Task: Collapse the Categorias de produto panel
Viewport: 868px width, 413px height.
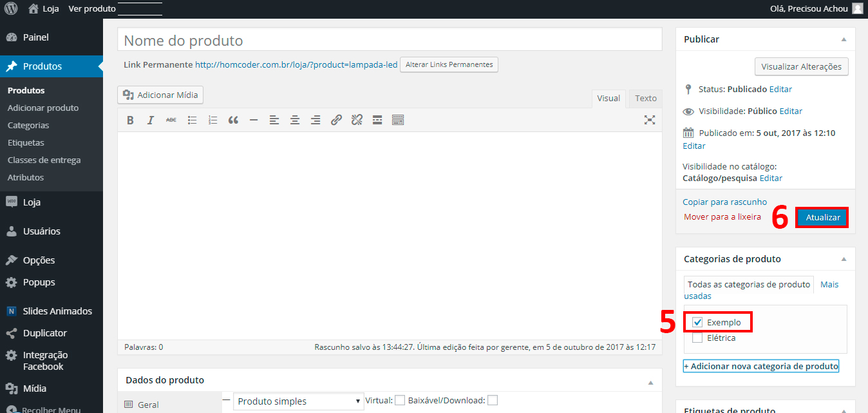Action: [x=844, y=259]
